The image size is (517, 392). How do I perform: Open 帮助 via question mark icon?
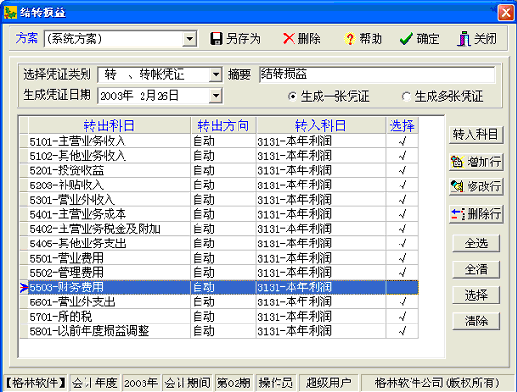coord(349,39)
